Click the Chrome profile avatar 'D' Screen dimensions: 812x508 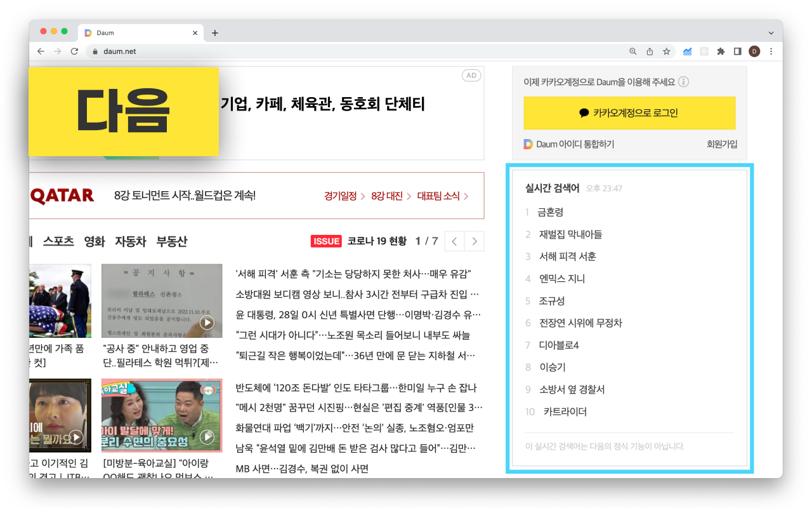754,51
